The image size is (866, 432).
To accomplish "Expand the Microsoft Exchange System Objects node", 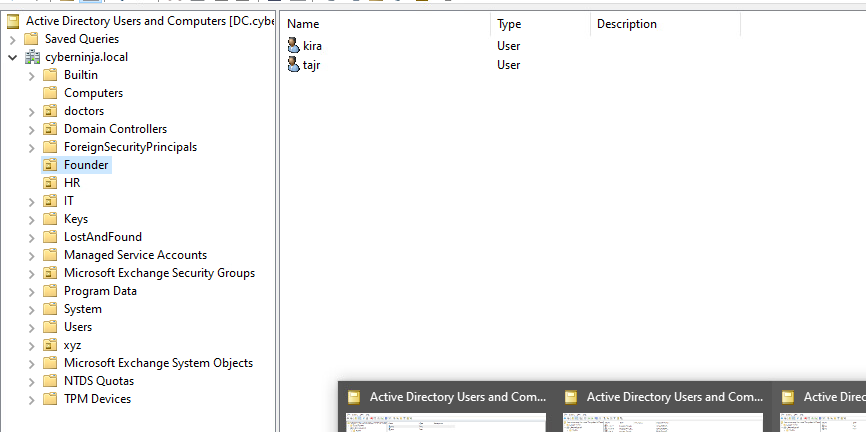I will pyautogui.click(x=31, y=363).
